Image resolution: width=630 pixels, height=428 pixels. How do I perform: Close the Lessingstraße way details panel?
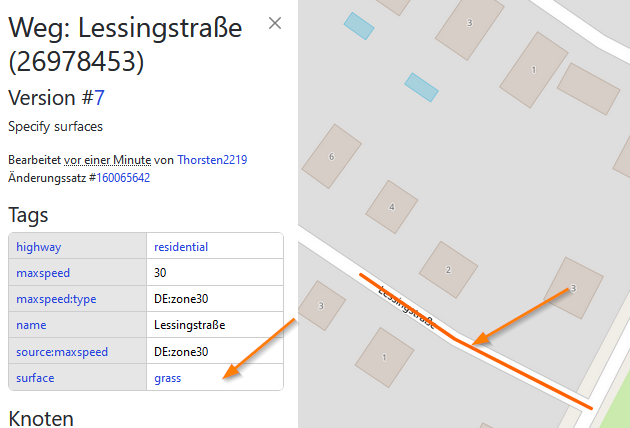(275, 23)
